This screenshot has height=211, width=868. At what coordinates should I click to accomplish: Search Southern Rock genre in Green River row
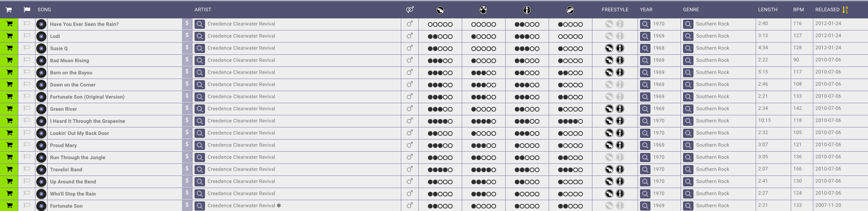688,109
